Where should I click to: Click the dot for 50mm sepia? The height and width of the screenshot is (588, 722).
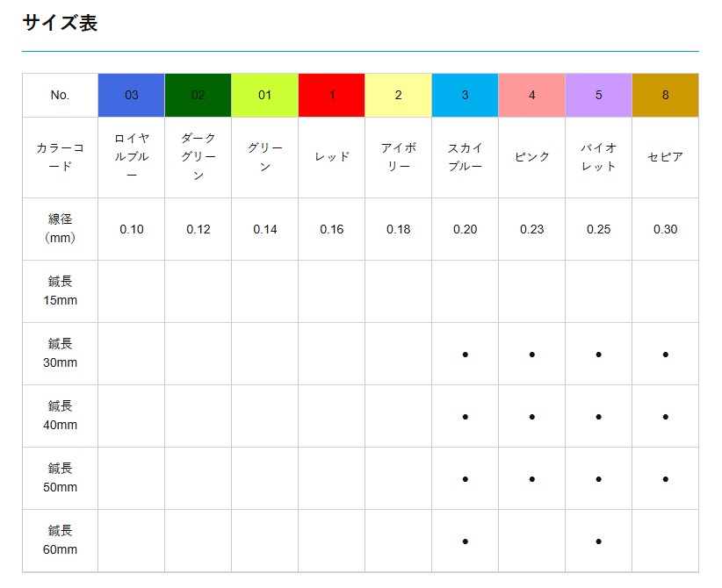click(x=665, y=479)
